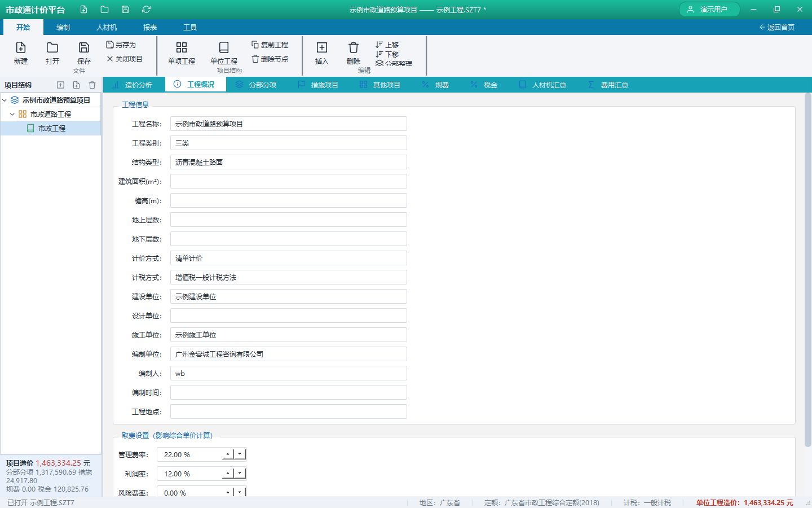Click title bar refresh icon
Image resolution: width=812 pixels, height=508 pixels.
coord(146,10)
